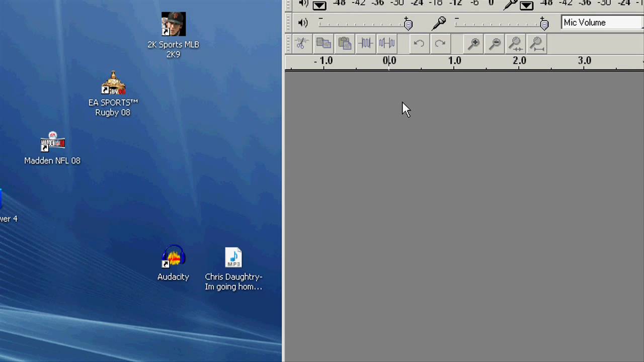Click the Undo arrow icon

419,43
